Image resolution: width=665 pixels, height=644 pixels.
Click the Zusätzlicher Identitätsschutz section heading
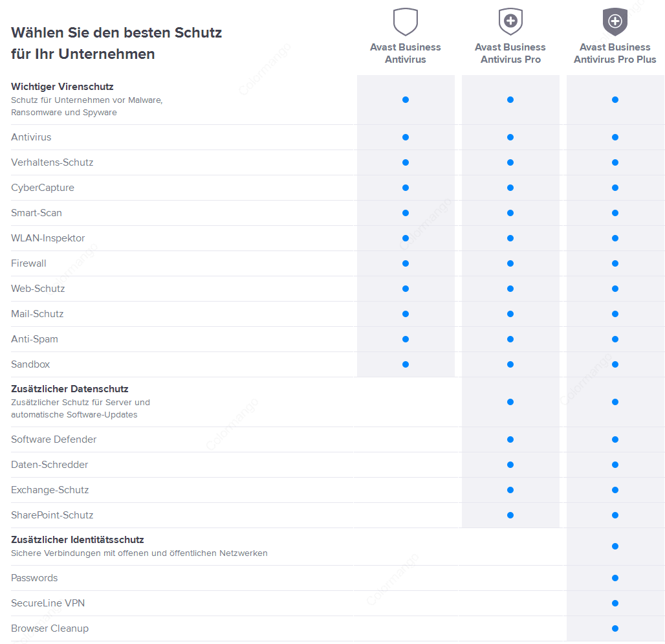[x=77, y=540]
